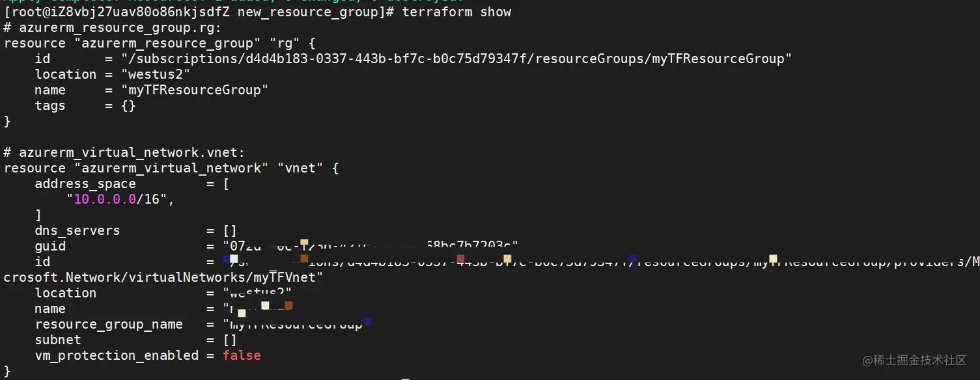Click the "westus2" location value under resource group
This screenshot has height=380, width=980.
[x=156, y=74]
